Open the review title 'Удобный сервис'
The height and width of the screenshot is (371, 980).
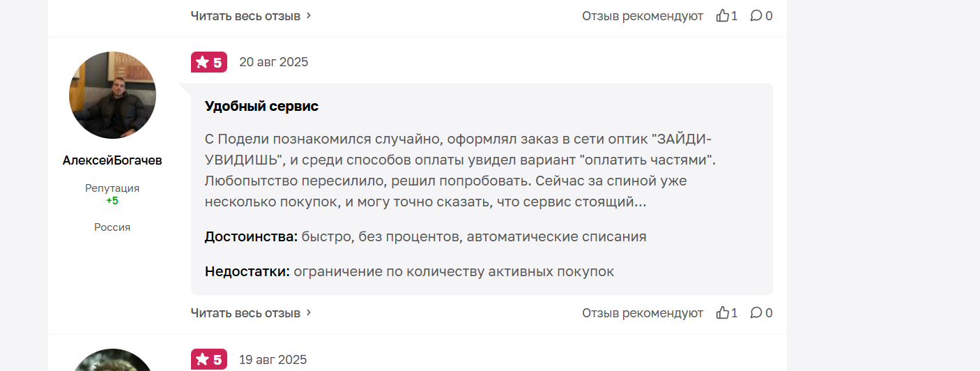[261, 107]
